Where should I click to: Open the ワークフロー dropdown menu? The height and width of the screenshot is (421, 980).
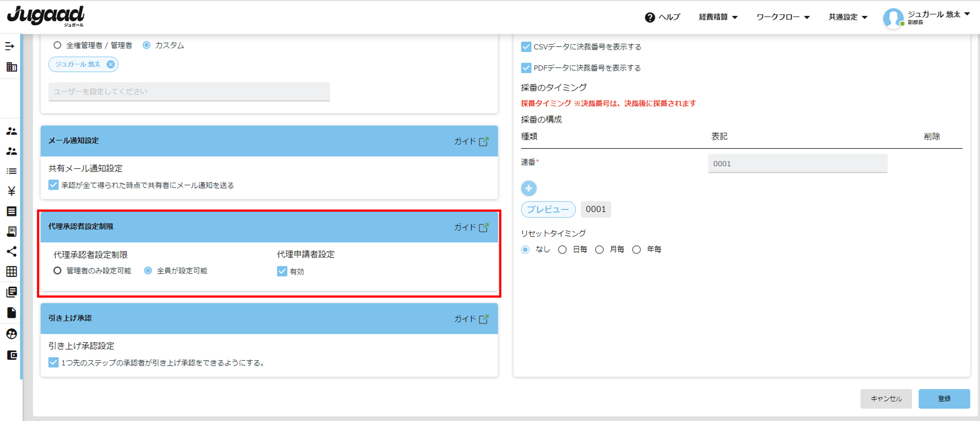pos(783,17)
